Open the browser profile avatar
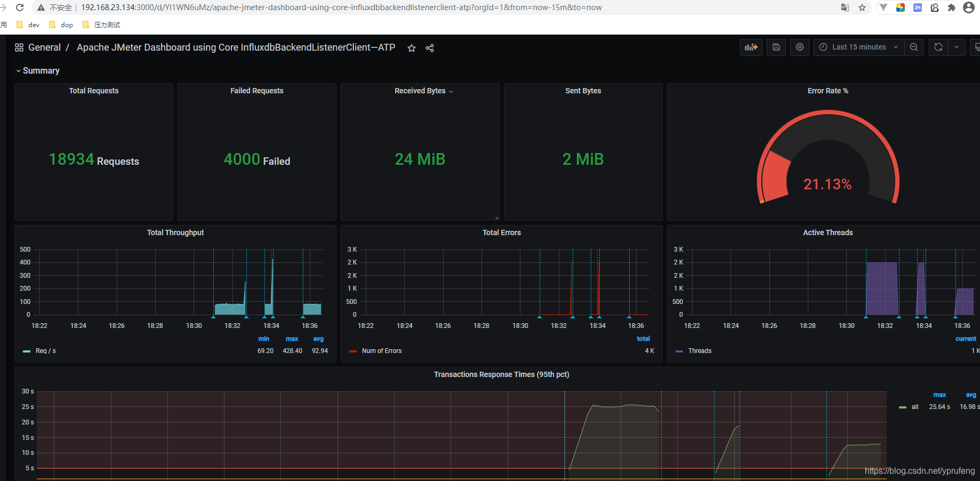Screen dimensions: 980x481 click(x=969, y=7)
